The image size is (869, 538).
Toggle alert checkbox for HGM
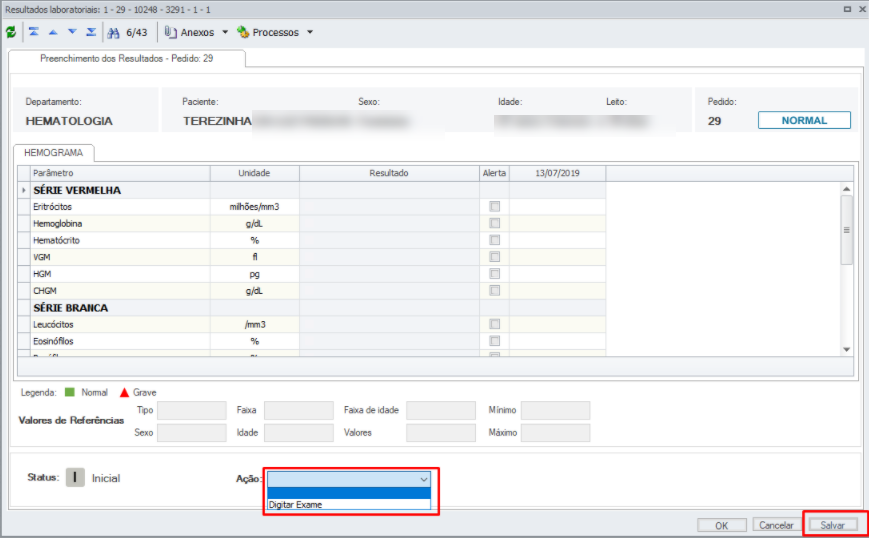tap(494, 274)
